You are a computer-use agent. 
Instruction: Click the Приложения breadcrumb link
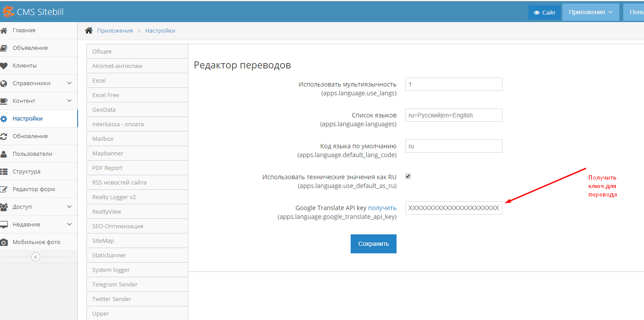coord(115,30)
